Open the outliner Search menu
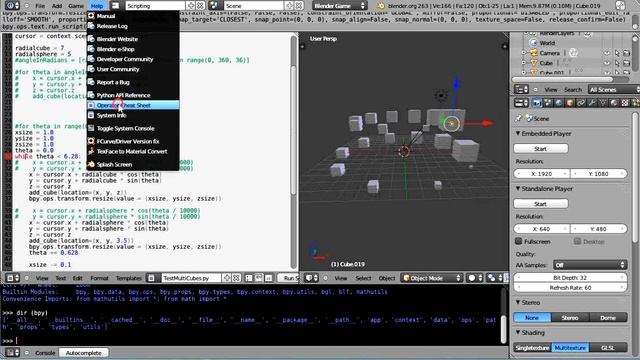 (x=573, y=89)
